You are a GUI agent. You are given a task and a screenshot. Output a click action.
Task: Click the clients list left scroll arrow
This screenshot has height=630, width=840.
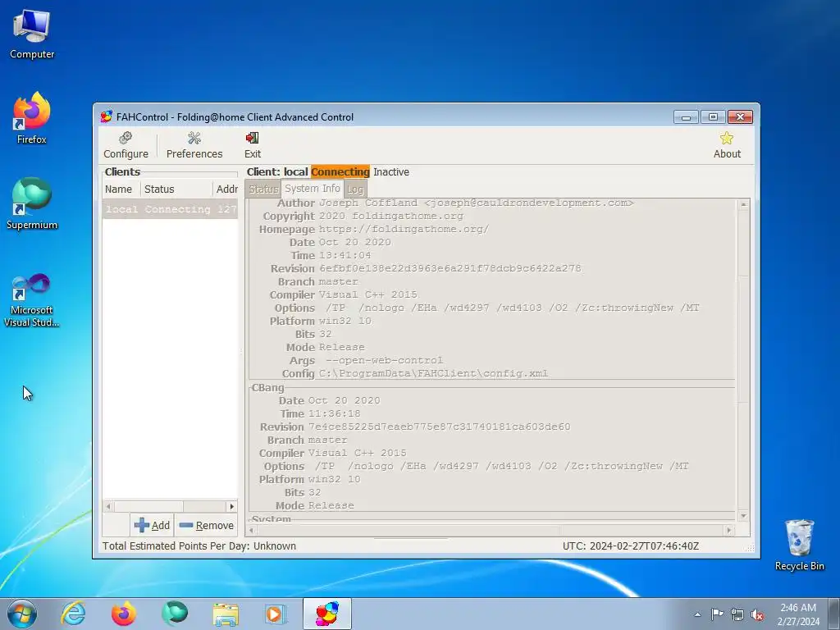pos(108,506)
